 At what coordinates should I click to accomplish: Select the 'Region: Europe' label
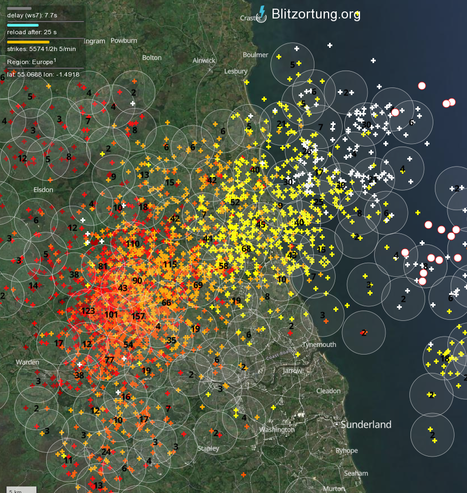tap(31, 62)
